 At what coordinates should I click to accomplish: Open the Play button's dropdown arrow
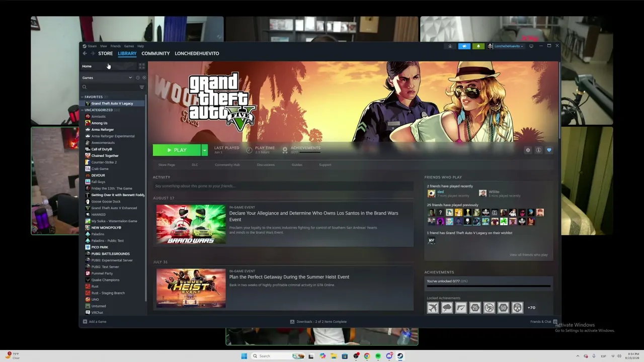click(x=204, y=150)
